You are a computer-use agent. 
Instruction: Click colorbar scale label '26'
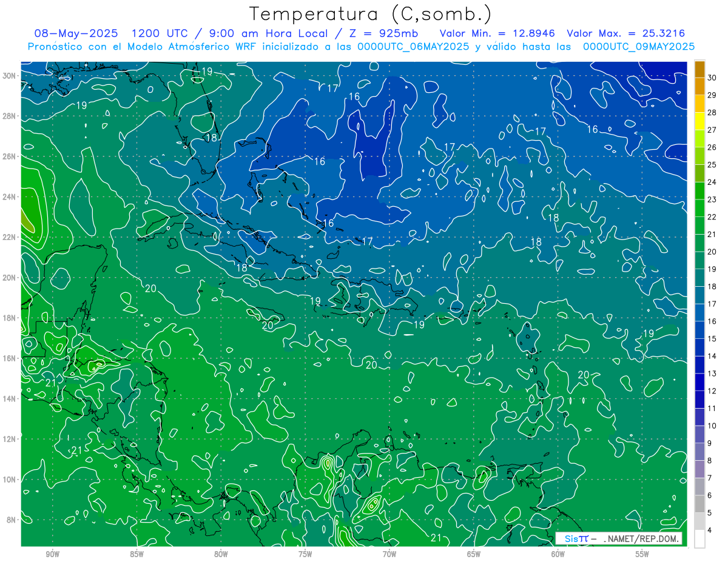click(x=712, y=147)
